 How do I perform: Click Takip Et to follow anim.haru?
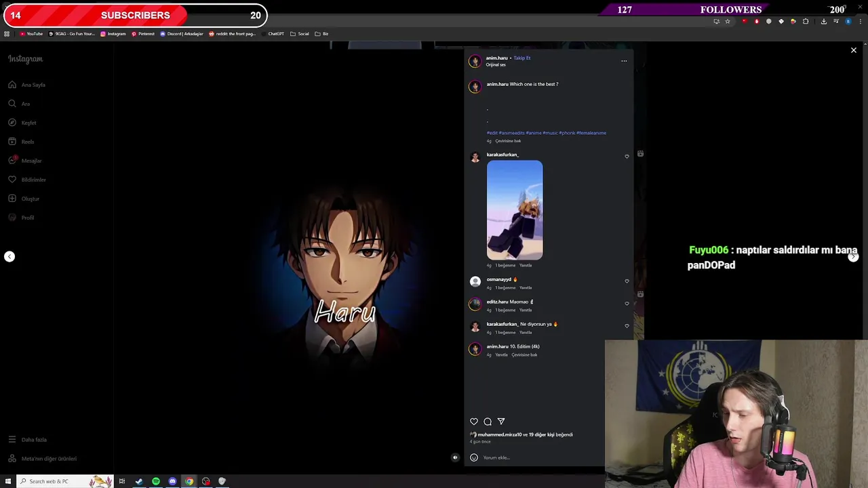click(x=522, y=58)
